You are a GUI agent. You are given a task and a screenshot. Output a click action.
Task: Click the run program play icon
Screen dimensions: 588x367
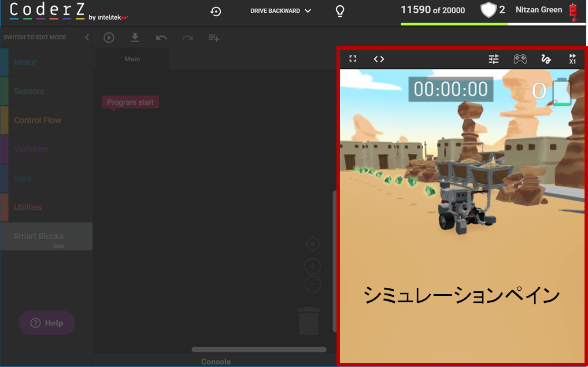click(x=109, y=38)
